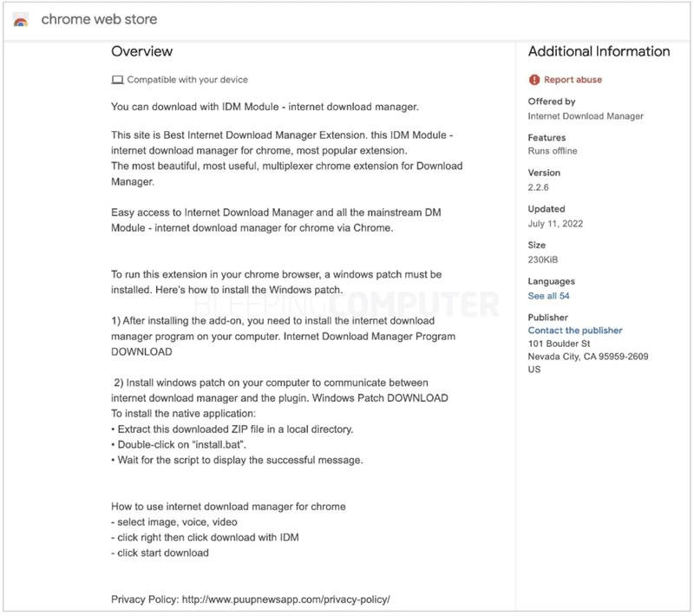Open the Report abuse link
Image resolution: width=694 pixels, height=616 pixels.
coord(573,80)
